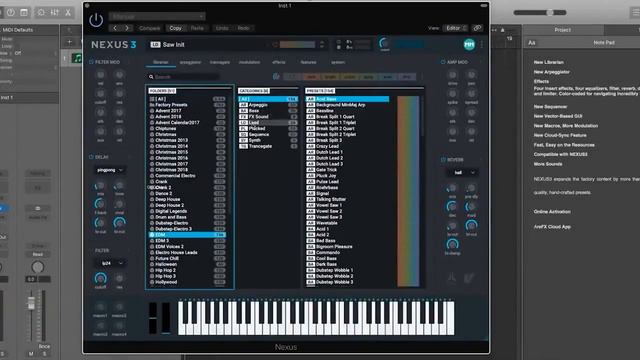
Task: Open the Manual preset dropdown in the plugin header
Action: pyautogui.click(x=157, y=16)
